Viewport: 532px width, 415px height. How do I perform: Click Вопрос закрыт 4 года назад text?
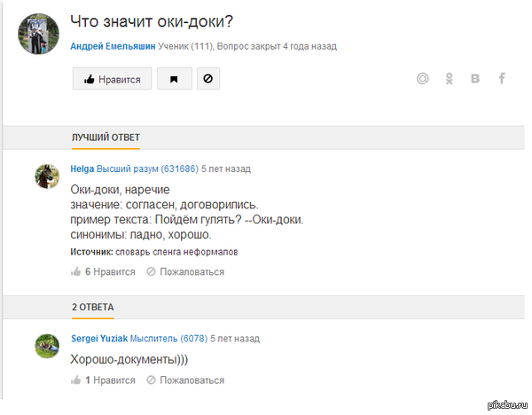[x=277, y=46]
